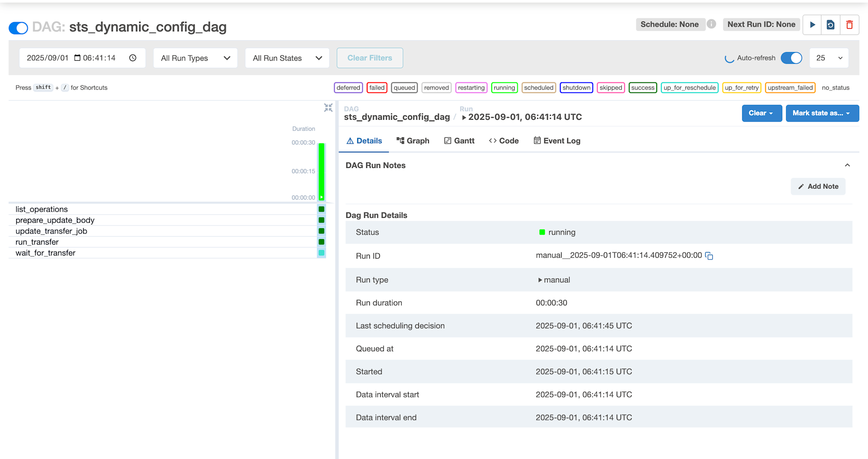Screen dimensions: 868x459
Task: Click the Schedule: None badge
Action: pos(670,24)
